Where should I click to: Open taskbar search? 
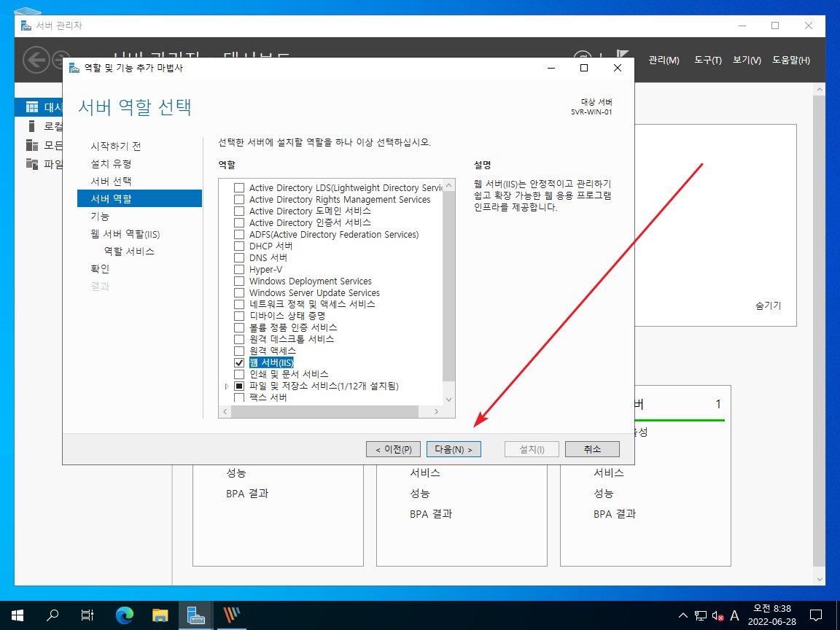click(x=52, y=615)
